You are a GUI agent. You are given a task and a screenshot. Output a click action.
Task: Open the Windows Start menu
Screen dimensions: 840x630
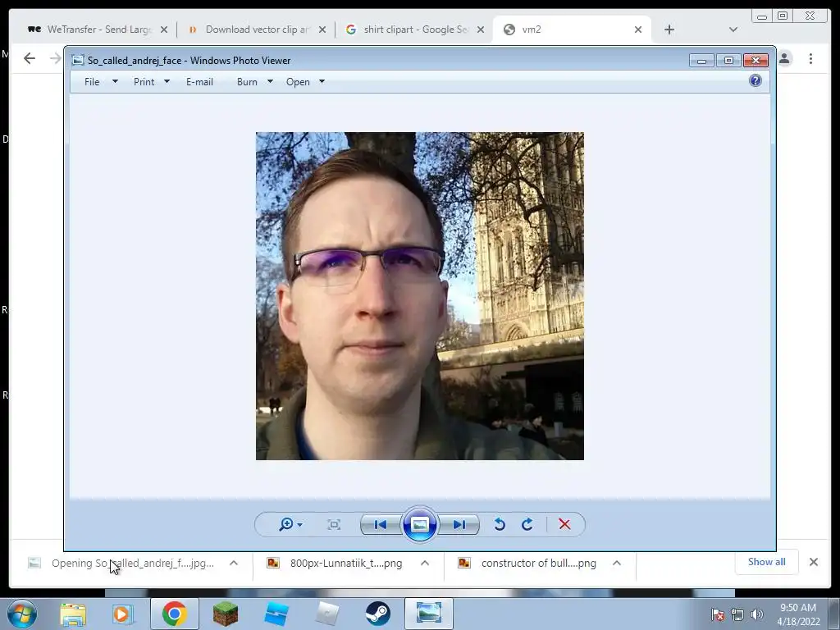click(22, 614)
